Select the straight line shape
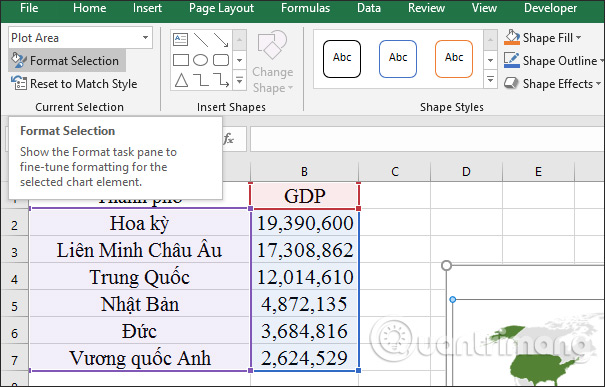605x387 pixels. [201, 39]
